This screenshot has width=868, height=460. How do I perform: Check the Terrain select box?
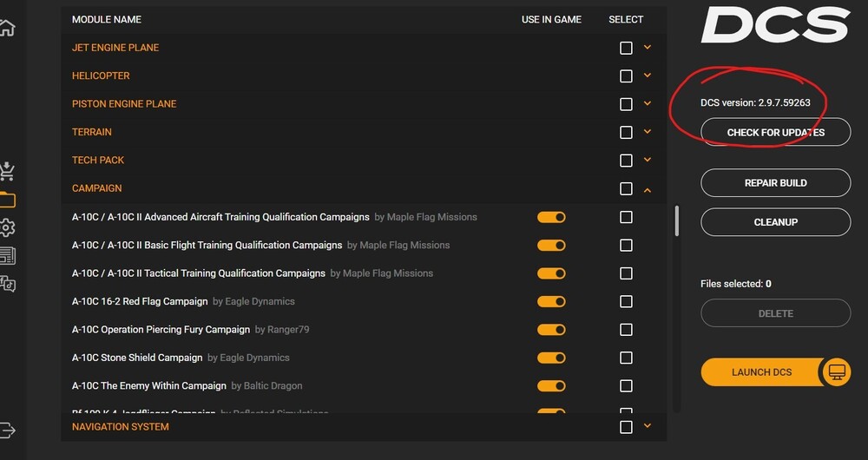click(x=626, y=132)
